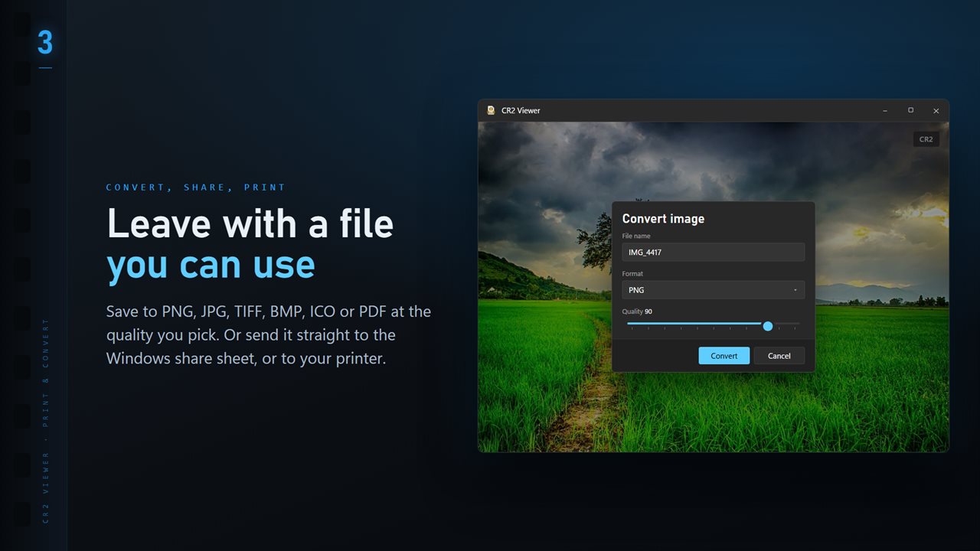Click the "Convert image" dialog title
The height and width of the screenshot is (551, 980).
(663, 219)
